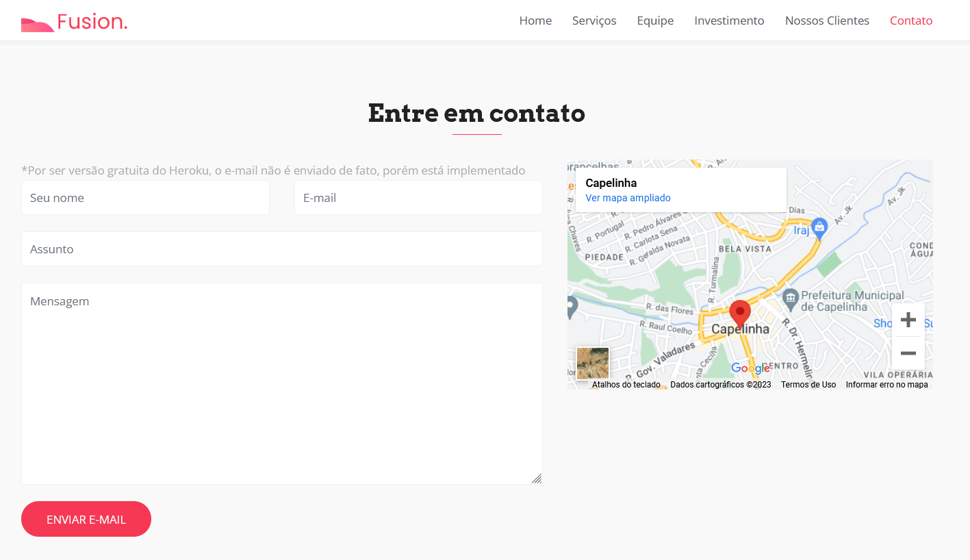Screen dimensions: 970x560
Task: Submit with the ENVIAR E-MAIL button
Action: pyautogui.click(x=86, y=519)
